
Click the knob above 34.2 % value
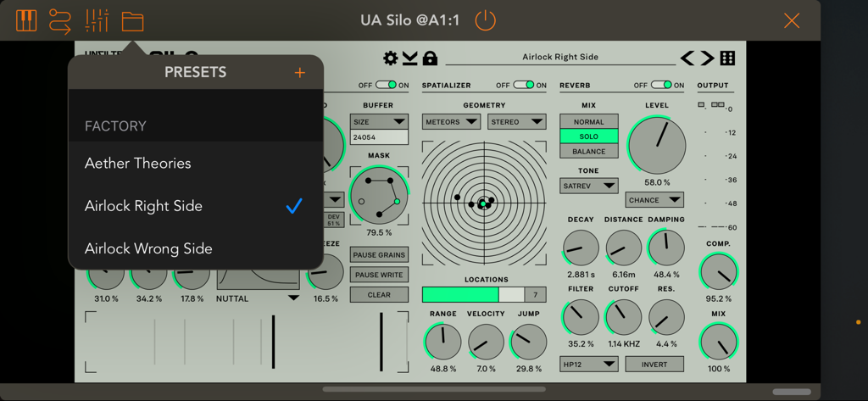[x=149, y=280]
